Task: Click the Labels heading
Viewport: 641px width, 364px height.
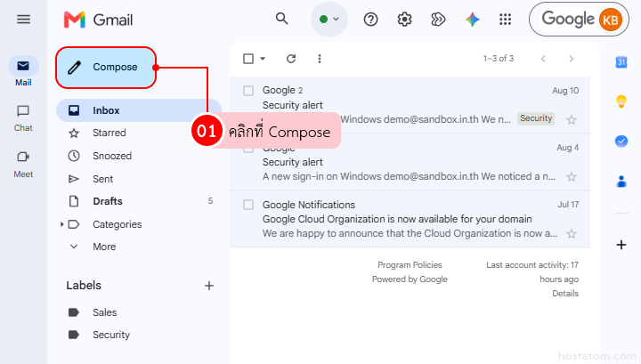Action: click(x=84, y=286)
